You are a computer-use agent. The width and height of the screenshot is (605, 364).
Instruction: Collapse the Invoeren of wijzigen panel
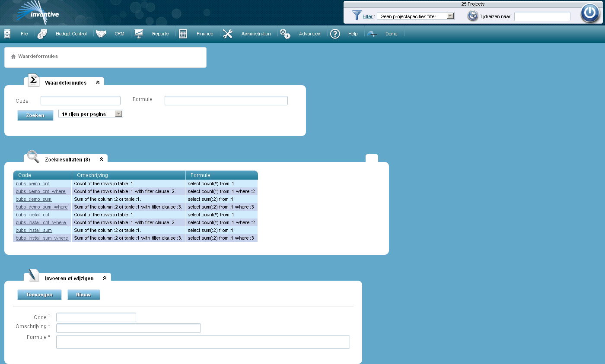tap(105, 278)
